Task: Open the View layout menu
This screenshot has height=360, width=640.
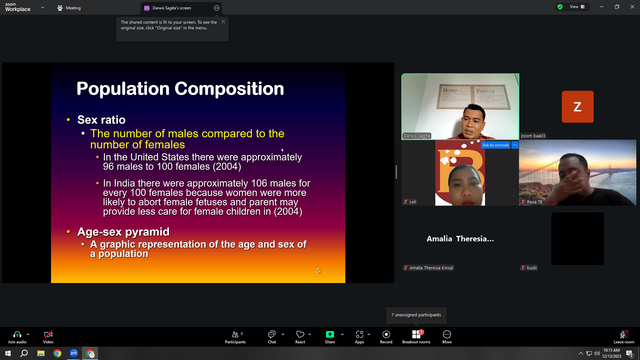Action: [x=577, y=7]
